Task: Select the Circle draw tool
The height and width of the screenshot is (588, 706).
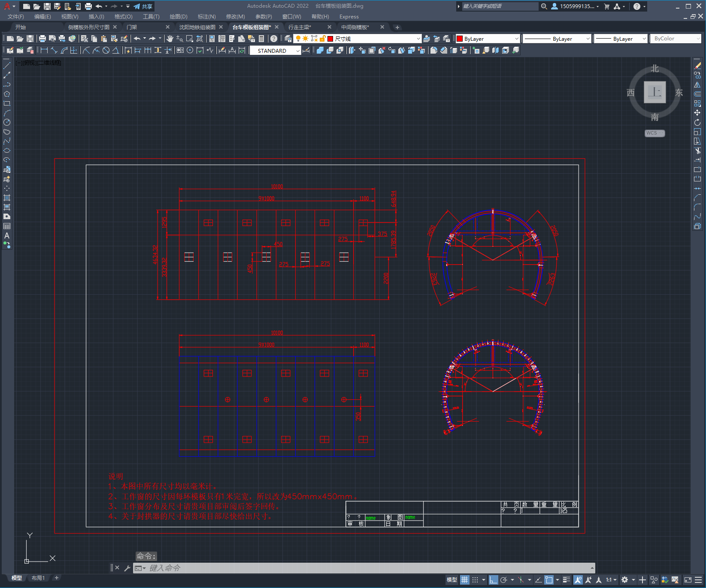Action: click(7, 122)
